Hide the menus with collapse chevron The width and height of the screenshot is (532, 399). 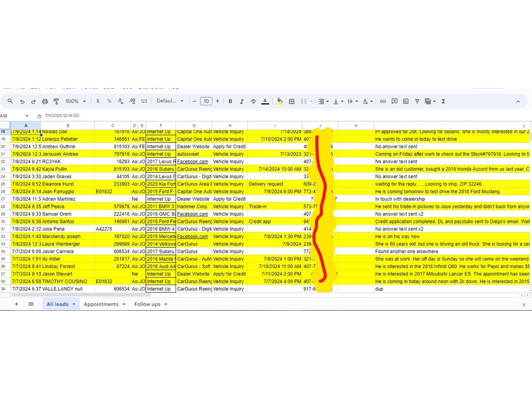pyautogui.click(x=518, y=102)
